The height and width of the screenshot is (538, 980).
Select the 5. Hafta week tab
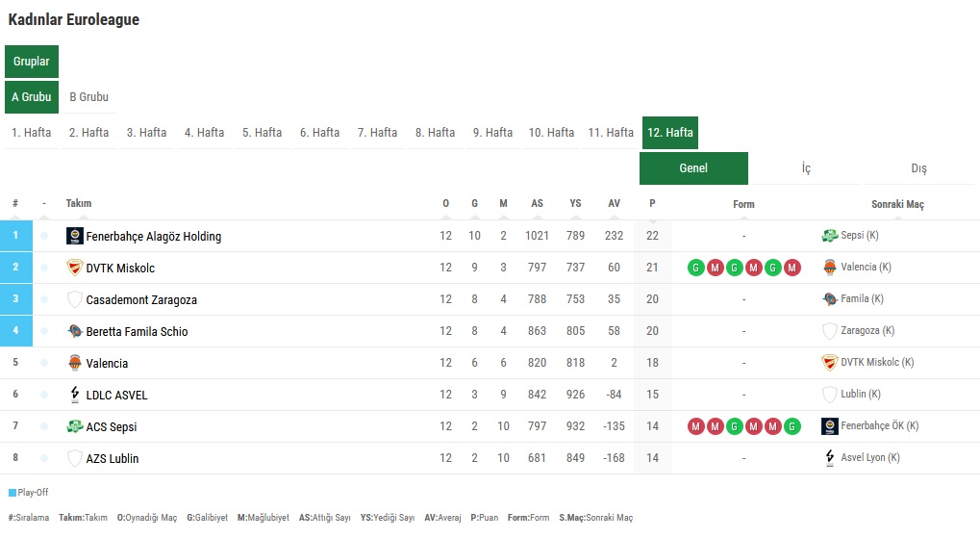[x=262, y=133]
